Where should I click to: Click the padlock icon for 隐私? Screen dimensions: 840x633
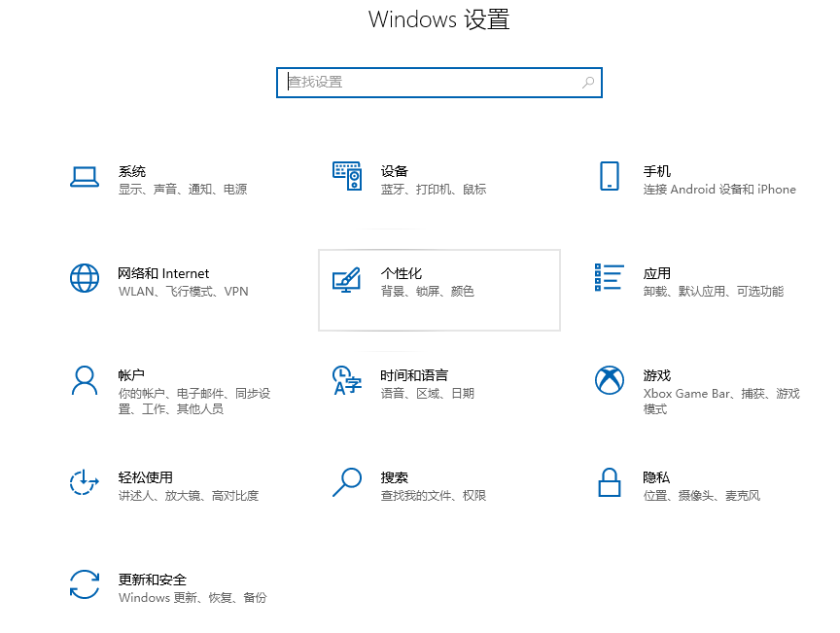click(x=610, y=482)
